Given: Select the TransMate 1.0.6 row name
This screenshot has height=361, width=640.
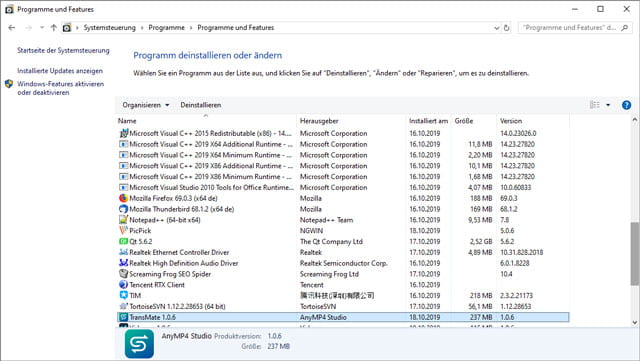Looking at the screenshot, I should click(x=153, y=317).
